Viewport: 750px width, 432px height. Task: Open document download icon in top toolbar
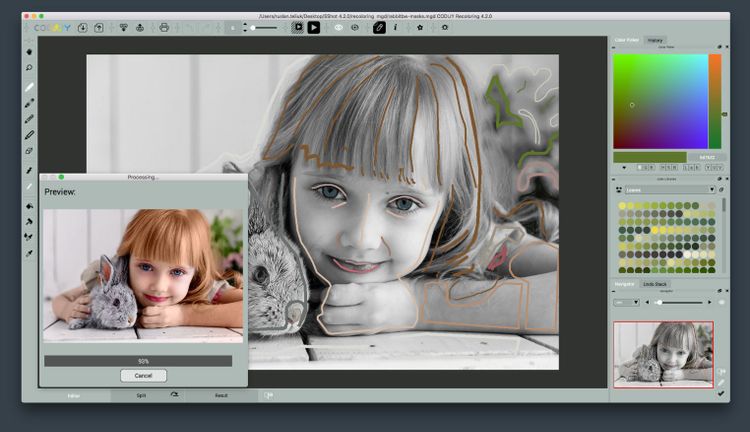[82, 28]
